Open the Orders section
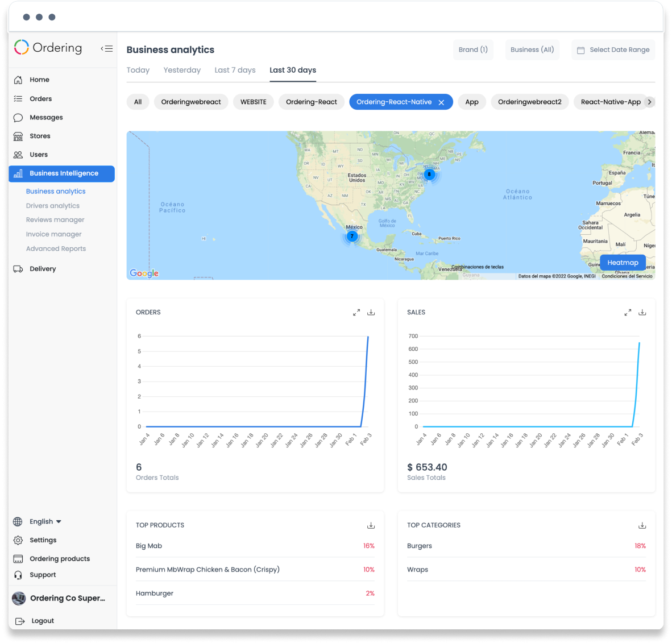This screenshot has width=672, height=643. (41, 98)
